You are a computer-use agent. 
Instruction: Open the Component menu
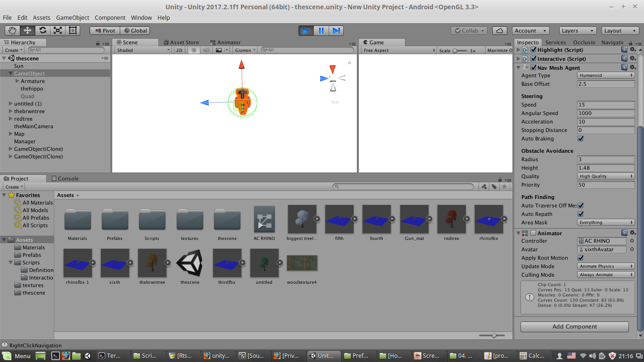point(110,17)
